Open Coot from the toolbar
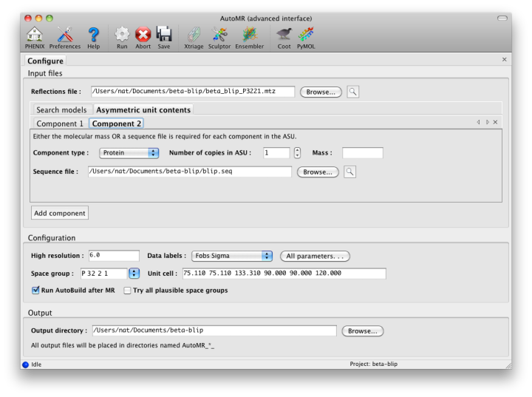This screenshot has width=532, height=397. [284, 35]
